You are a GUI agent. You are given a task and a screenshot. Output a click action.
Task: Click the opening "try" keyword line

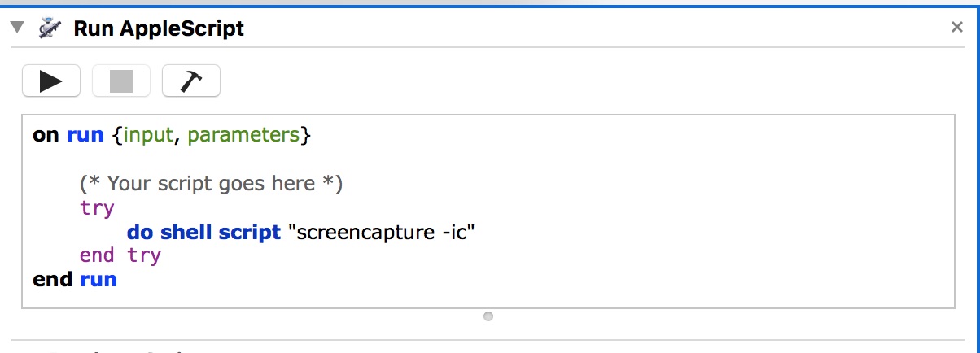[97, 207]
